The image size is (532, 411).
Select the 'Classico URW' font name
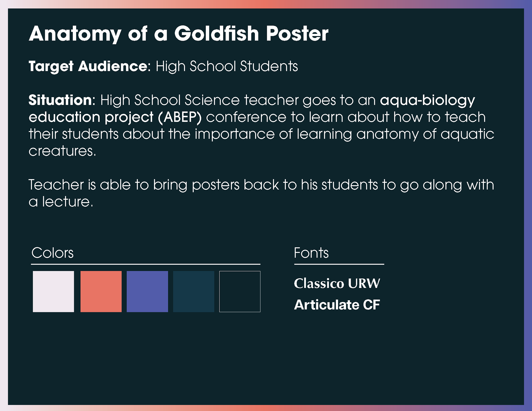pyautogui.click(x=337, y=283)
